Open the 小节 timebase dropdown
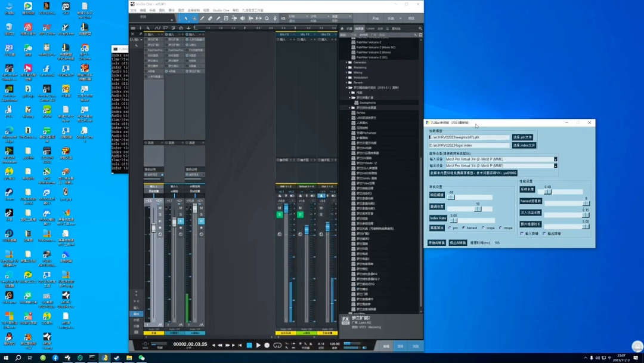 tap(320, 17)
